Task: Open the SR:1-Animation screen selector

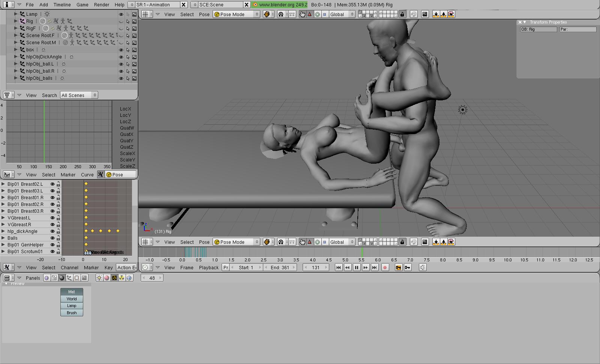Action: [x=157, y=4]
